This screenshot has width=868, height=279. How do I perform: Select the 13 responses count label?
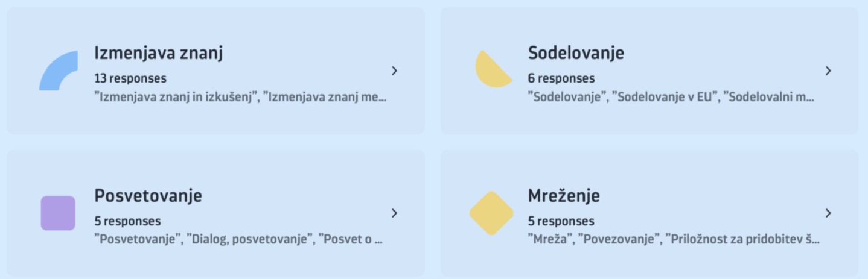[130, 78]
